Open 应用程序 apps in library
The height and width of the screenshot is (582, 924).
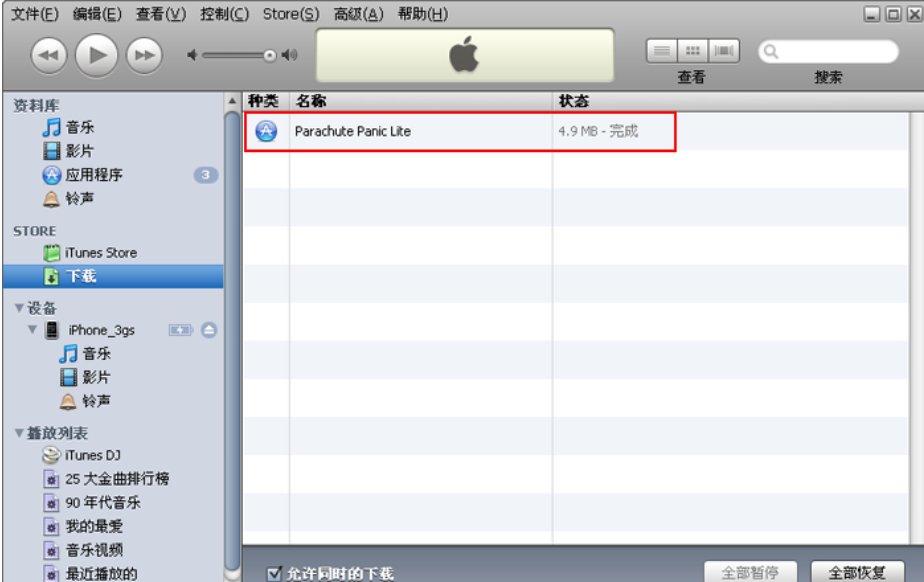[x=94, y=175]
